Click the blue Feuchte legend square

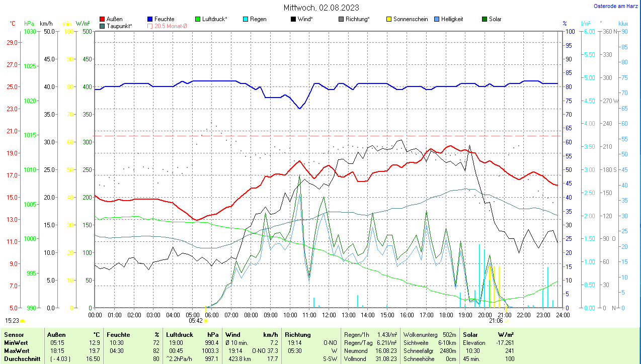click(x=150, y=19)
